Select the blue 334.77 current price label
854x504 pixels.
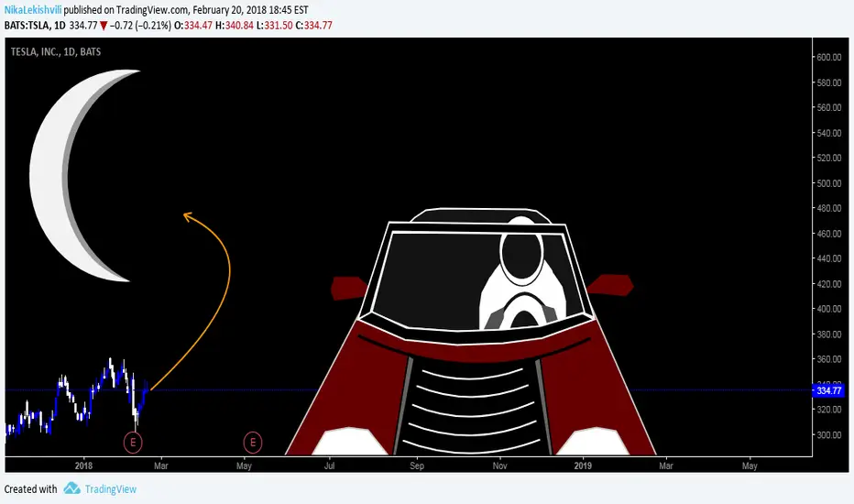pyautogui.click(x=829, y=390)
